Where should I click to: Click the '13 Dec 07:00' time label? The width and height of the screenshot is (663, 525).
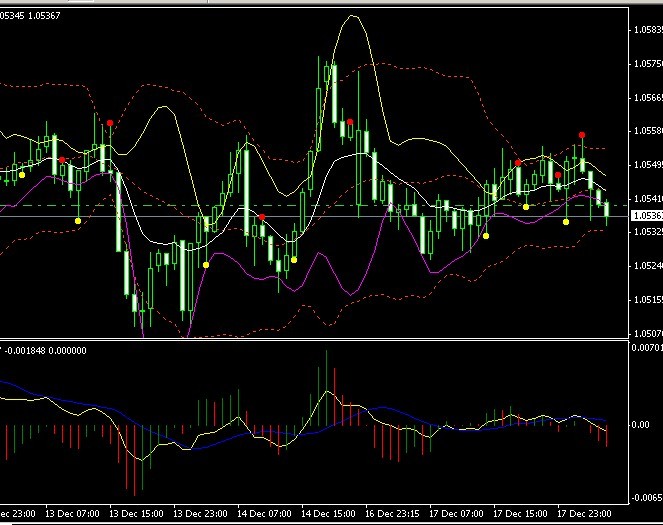(72, 514)
